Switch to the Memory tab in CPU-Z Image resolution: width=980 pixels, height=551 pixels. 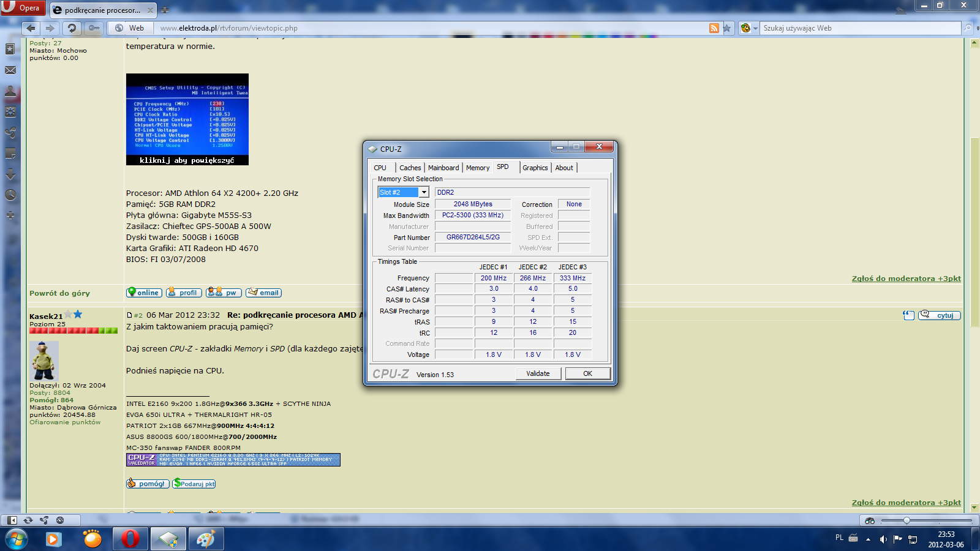point(478,168)
